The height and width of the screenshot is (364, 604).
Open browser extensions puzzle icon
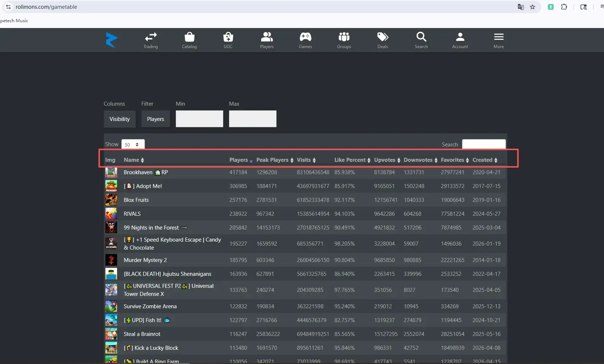pos(564,7)
